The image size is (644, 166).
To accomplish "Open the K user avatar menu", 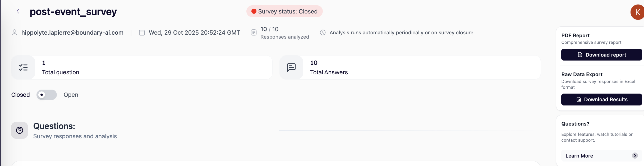I will click(x=637, y=12).
